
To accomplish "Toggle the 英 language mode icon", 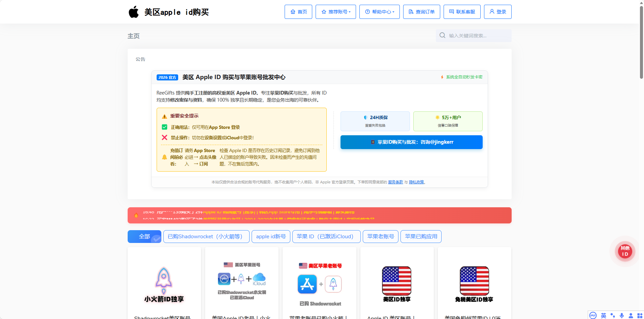I will [x=604, y=315].
